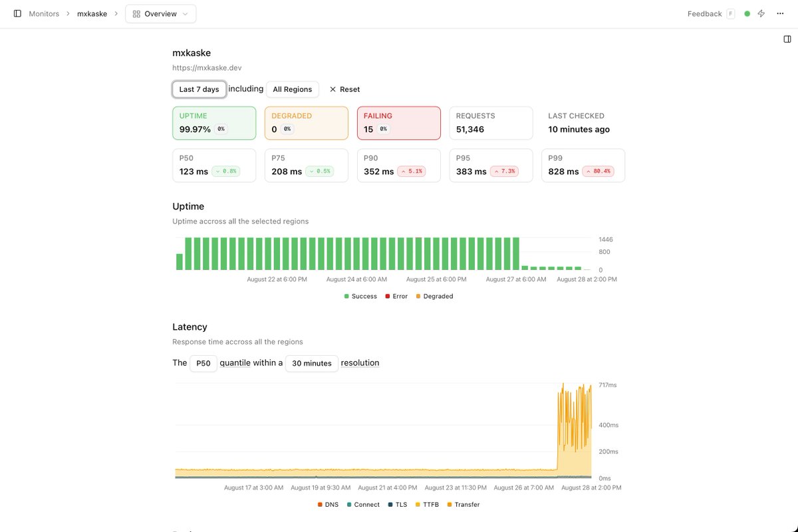
Task: Click the August 28 at 2:00 PM uptime label
Action: [587, 279]
